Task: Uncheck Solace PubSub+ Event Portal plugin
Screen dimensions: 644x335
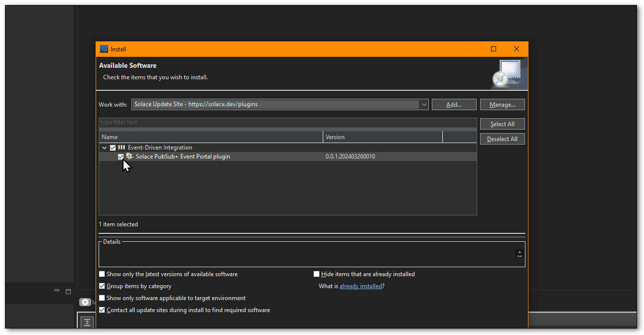Action: click(121, 157)
